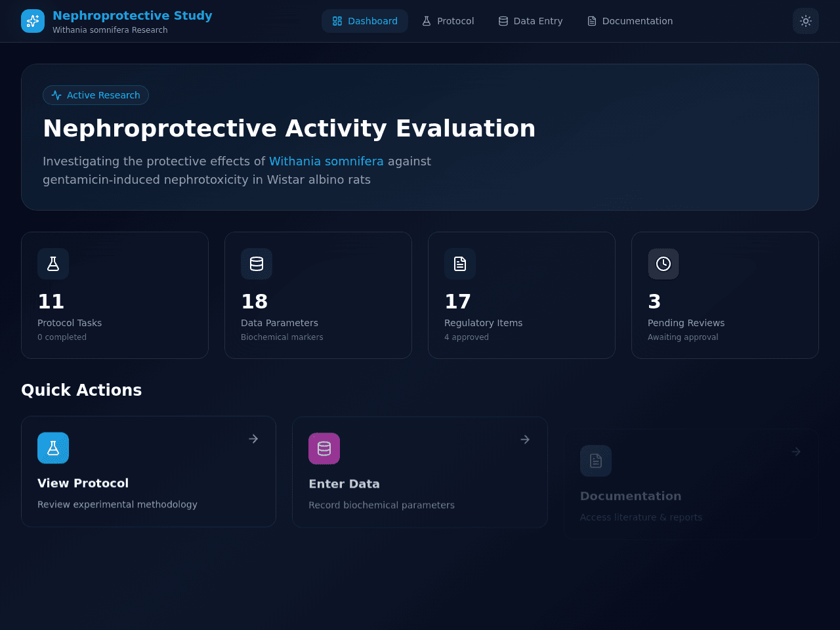
Task: Click the Nephroprotective Study logo icon
Action: tap(33, 21)
